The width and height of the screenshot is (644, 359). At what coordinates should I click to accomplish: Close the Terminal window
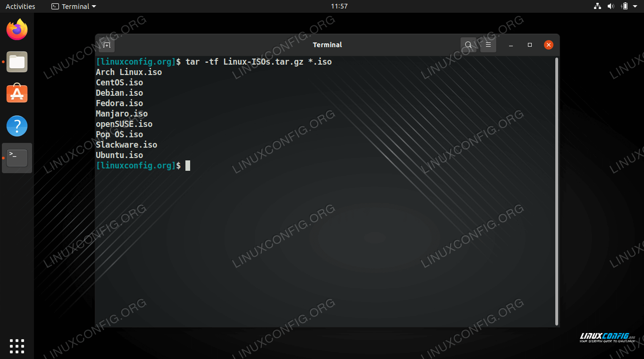(x=548, y=45)
